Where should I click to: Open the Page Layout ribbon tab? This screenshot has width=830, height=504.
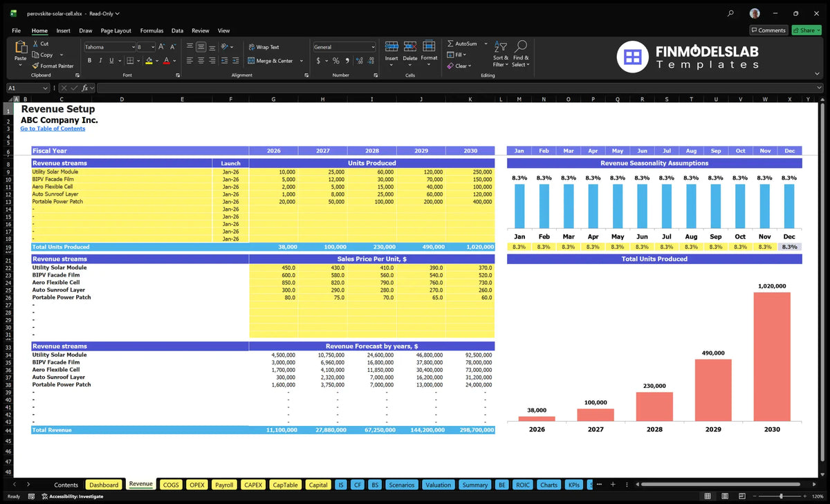click(x=116, y=30)
